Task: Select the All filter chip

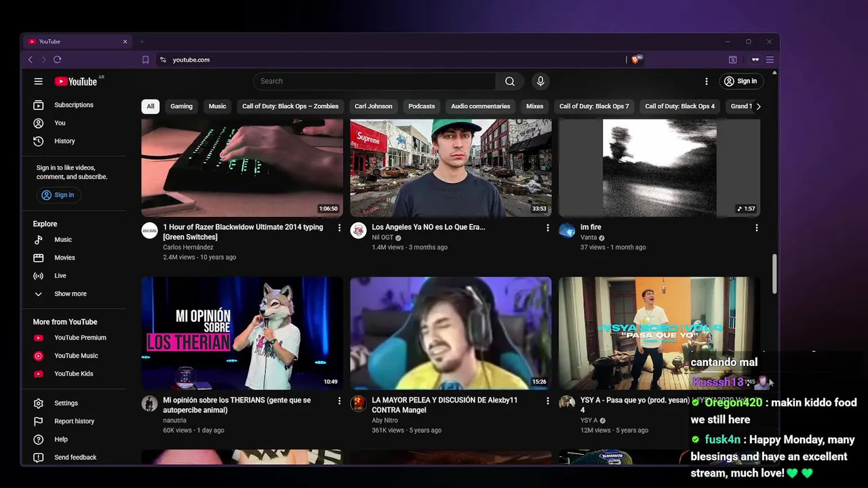Action: point(151,106)
